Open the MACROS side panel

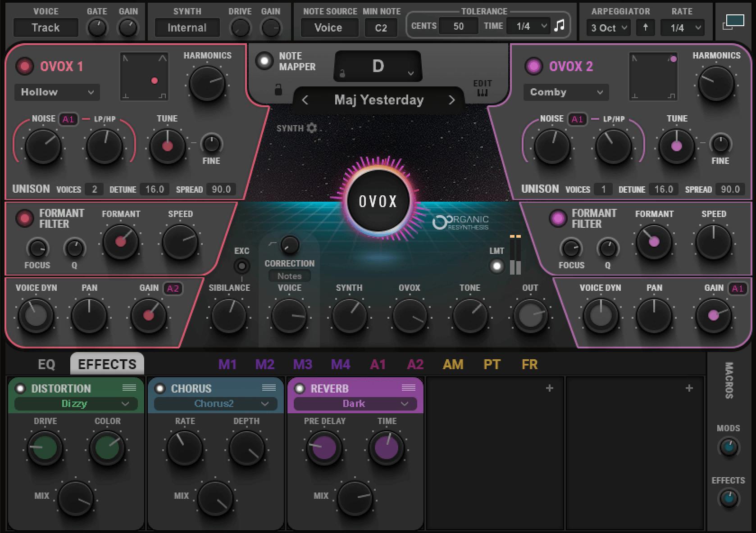coord(729,380)
